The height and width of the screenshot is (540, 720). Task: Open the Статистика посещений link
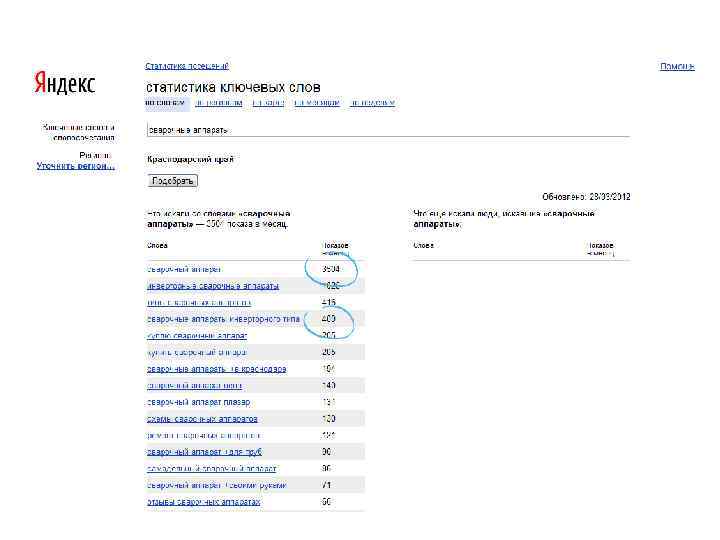point(187,66)
